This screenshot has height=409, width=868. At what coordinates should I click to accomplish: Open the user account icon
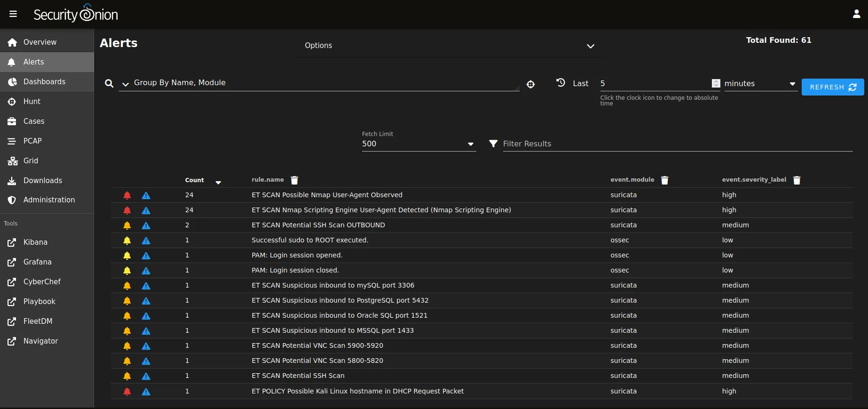point(856,14)
